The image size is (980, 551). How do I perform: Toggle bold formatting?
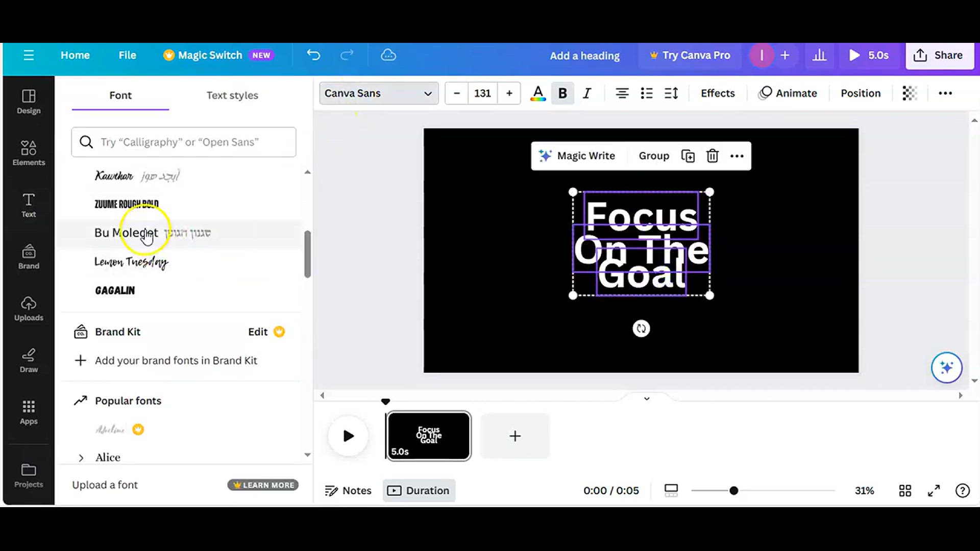click(562, 93)
